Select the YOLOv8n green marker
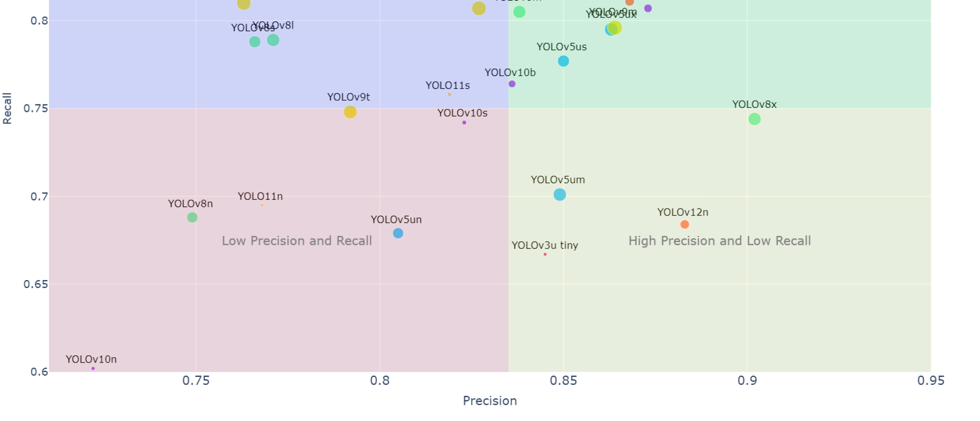The image size is (980, 421). tap(192, 218)
